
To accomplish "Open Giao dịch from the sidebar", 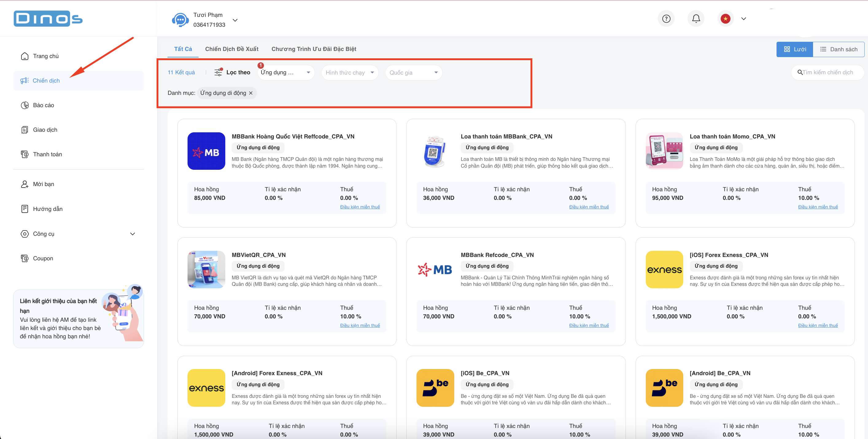I will tap(45, 129).
